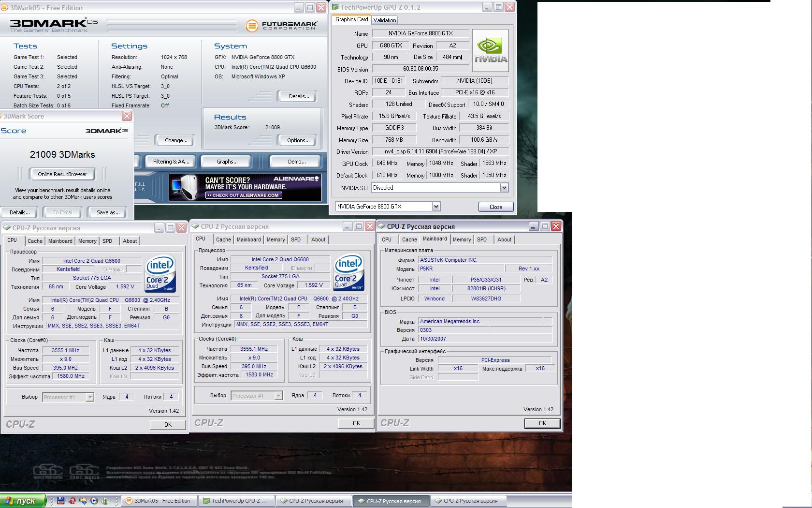Screen dimensions: 812x508
Task: Open Memory tab in middle CPU-Z window
Action: pyautogui.click(x=276, y=239)
